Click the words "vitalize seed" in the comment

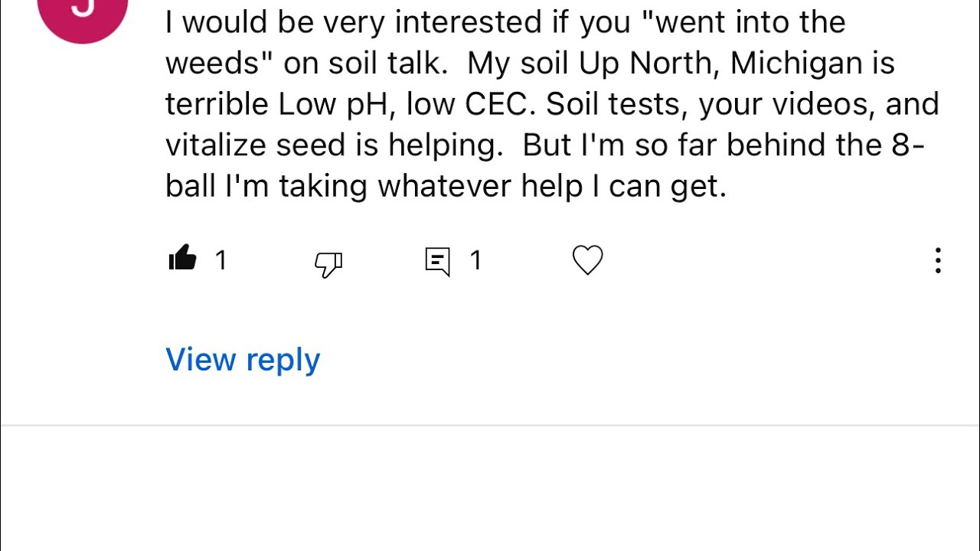click(x=272, y=145)
